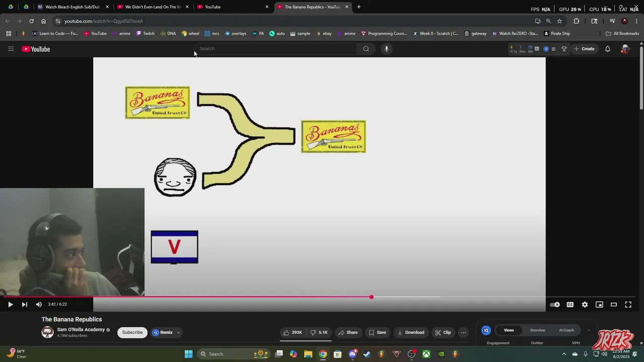
Task: Save the video to a playlist
Action: pos(378,332)
